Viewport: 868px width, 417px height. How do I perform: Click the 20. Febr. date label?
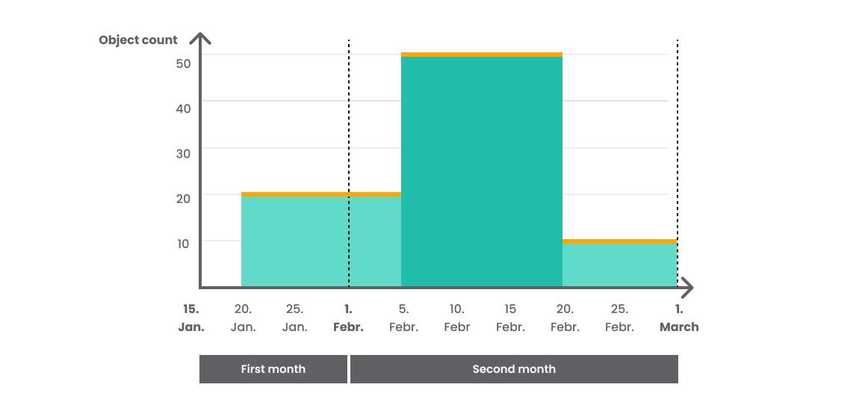(x=565, y=318)
